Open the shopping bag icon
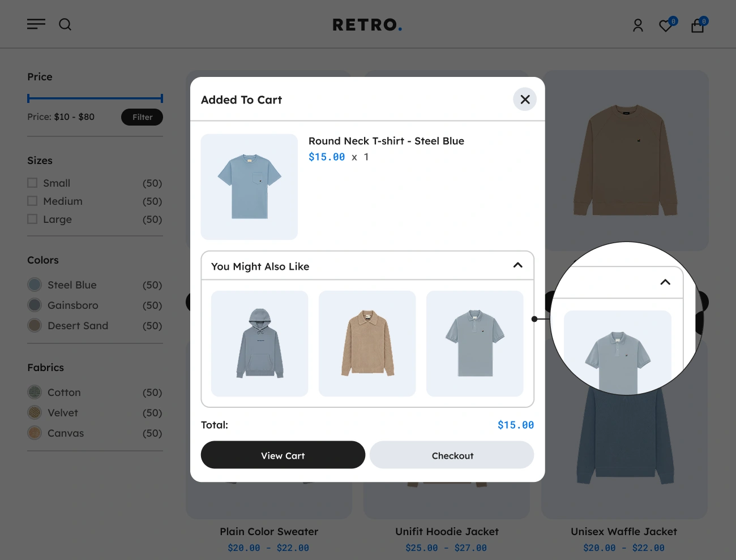This screenshot has width=736, height=560. (x=698, y=25)
